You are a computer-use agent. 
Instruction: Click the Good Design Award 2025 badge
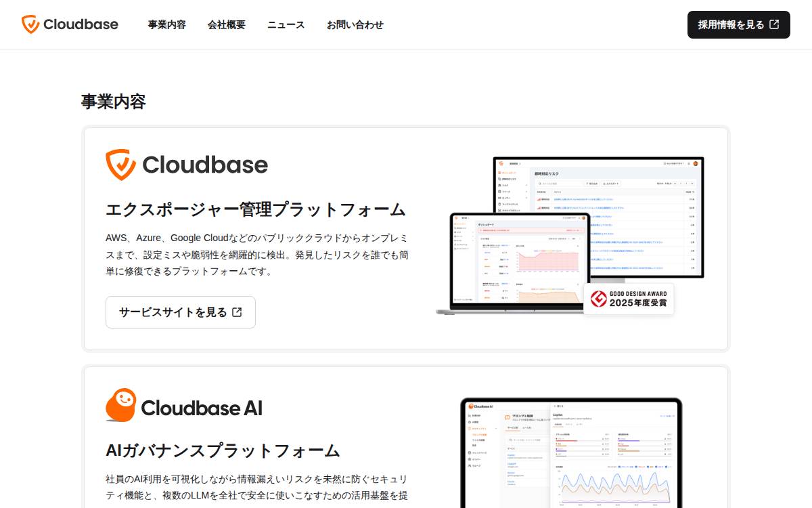(629, 299)
